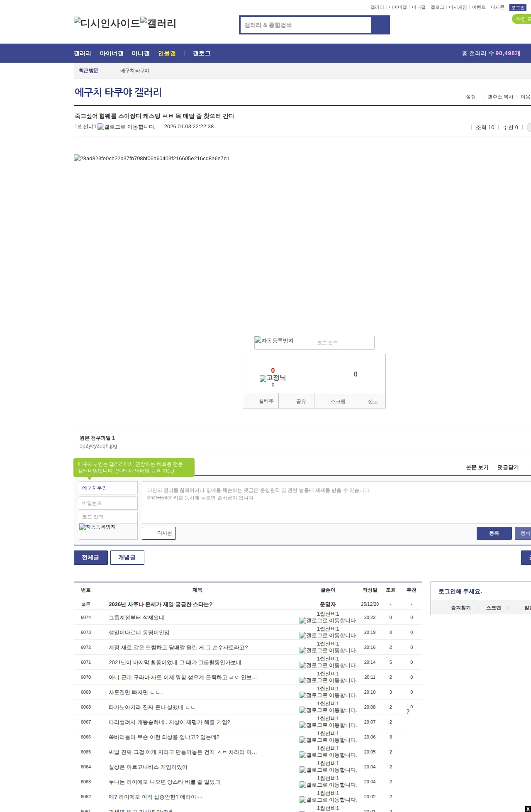Open the 갤로그 icon in post row 6063
The height and width of the screenshot is (812, 531).
[329, 785]
